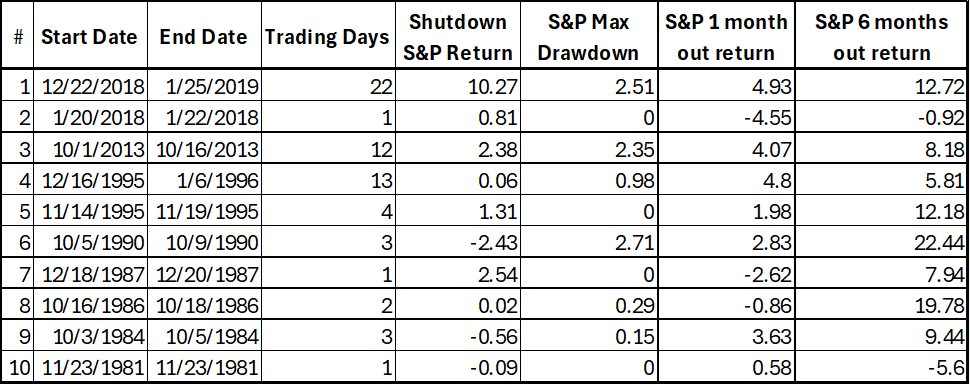Image resolution: width=970 pixels, height=385 pixels.
Task: Select the # column header cell
Action: click(18, 36)
